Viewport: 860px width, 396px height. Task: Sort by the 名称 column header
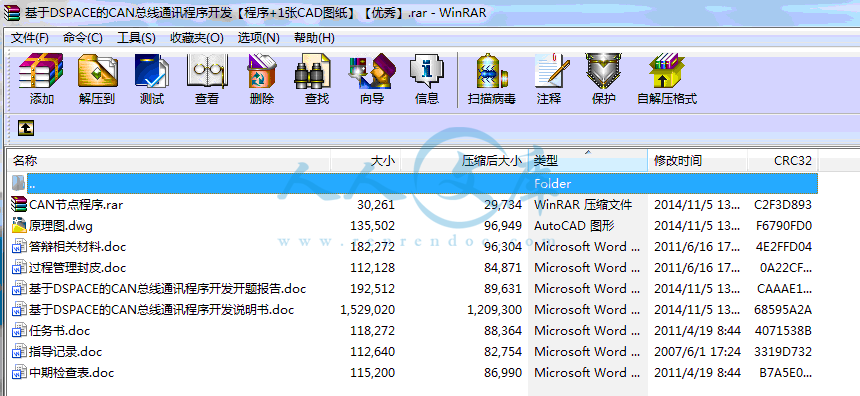tap(169, 161)
